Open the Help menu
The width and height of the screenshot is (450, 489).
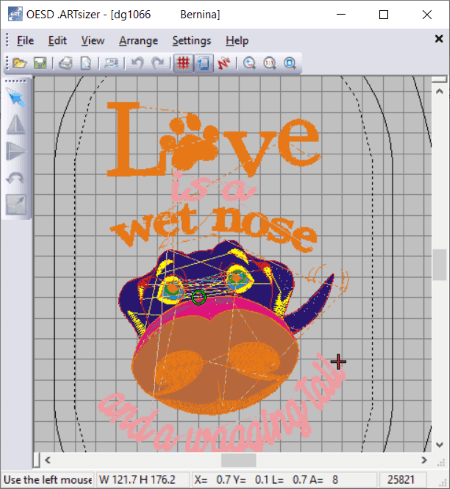(x=237, y=41)
